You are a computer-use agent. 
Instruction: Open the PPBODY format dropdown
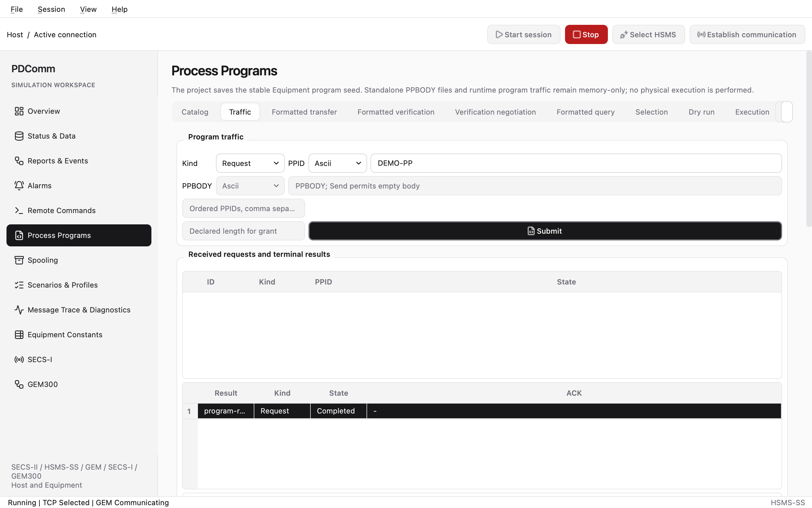(x=250, y=186)
